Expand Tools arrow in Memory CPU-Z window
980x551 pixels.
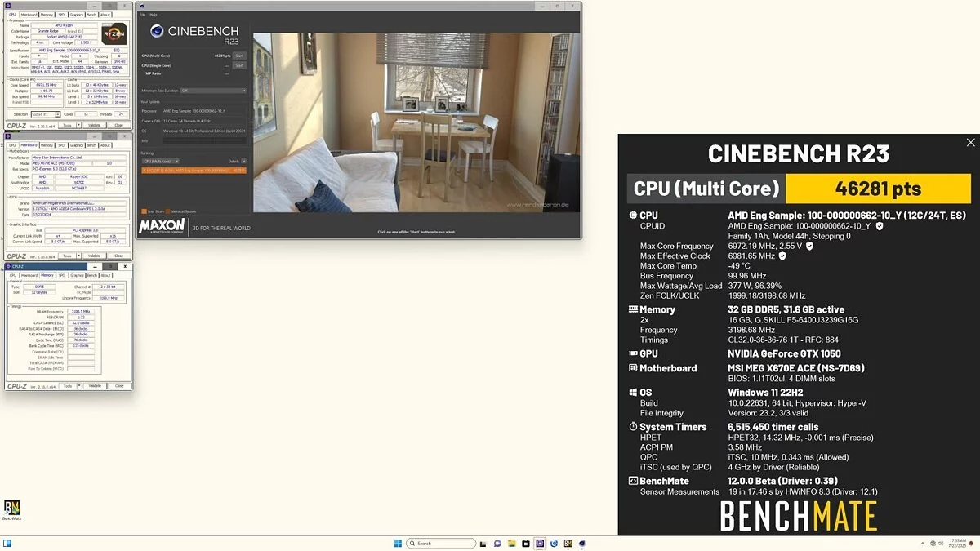pyautogui.click(x=79, y=386)
